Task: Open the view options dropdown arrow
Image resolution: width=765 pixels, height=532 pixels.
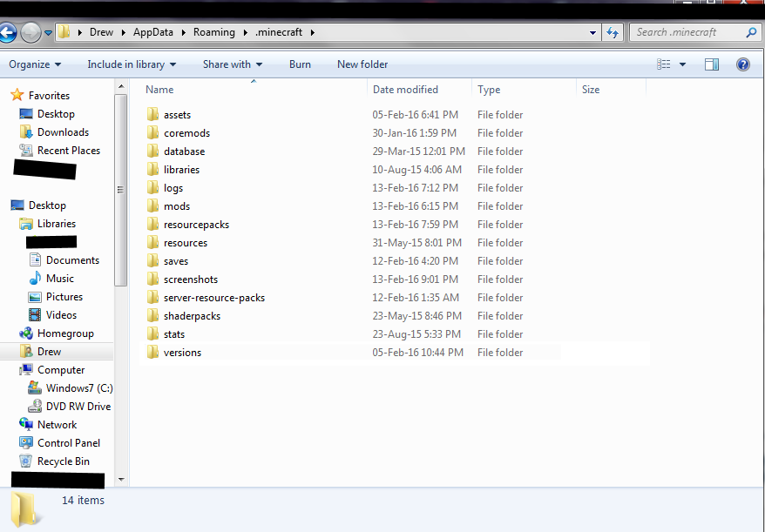Action: click(682, 64)
